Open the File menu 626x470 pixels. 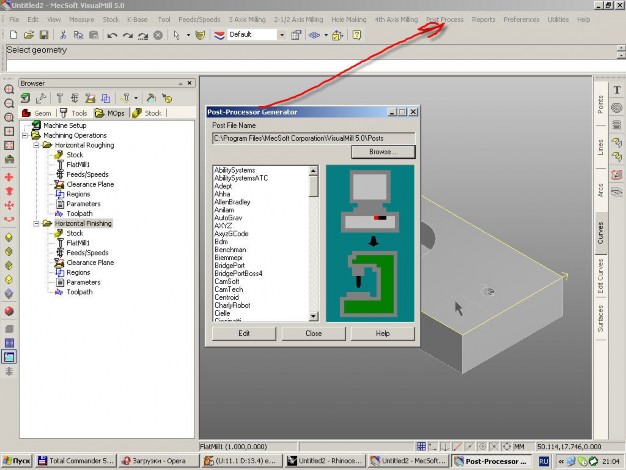[14, 19]
